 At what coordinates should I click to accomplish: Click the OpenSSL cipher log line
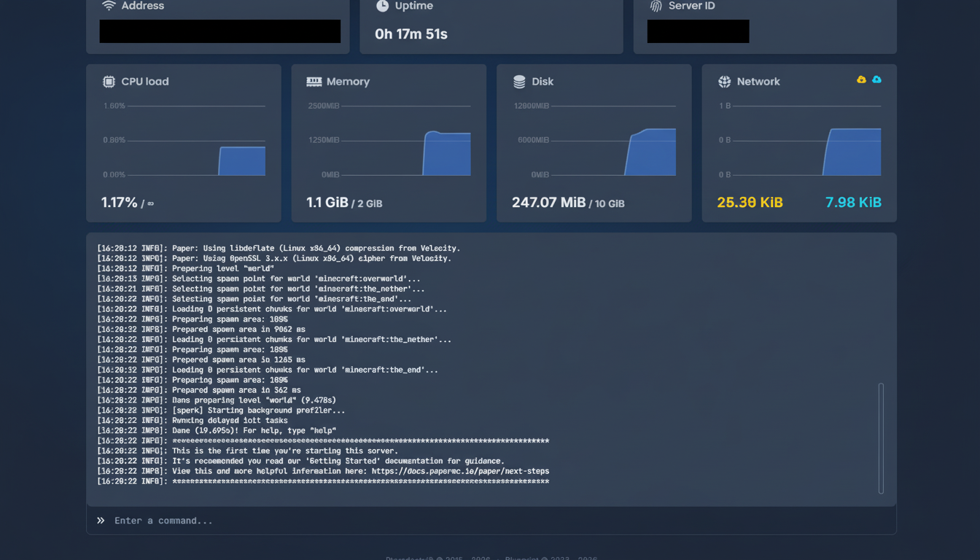pos(274,259)
